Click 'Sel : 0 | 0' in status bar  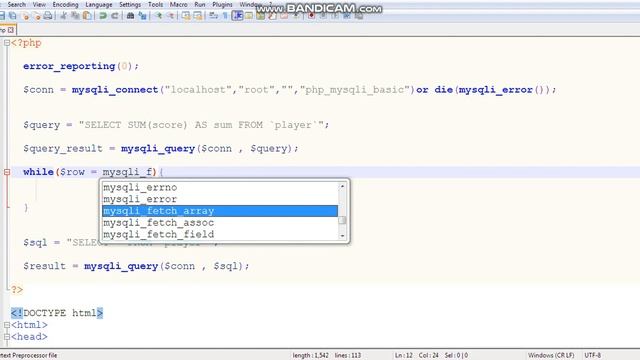tap(456, 356)
